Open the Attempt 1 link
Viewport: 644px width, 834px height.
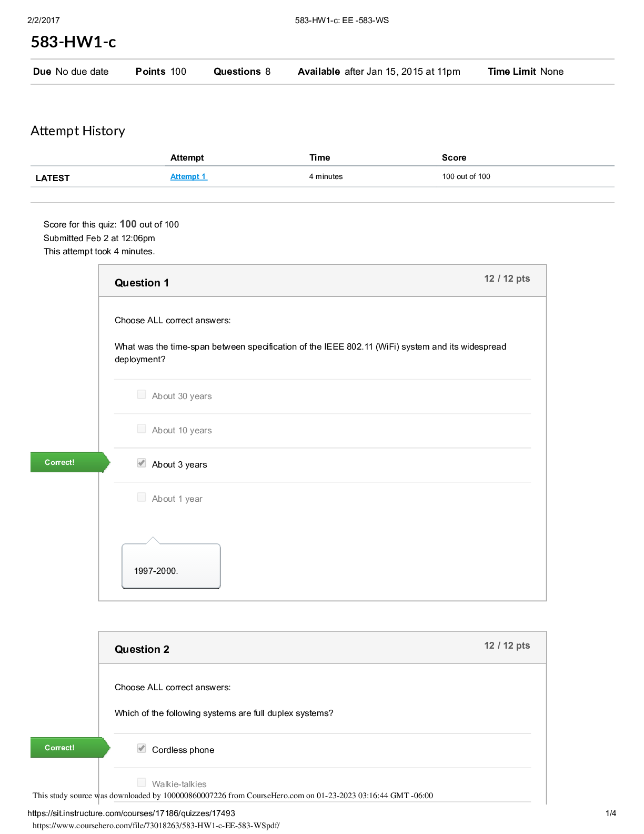pos(188,177)
